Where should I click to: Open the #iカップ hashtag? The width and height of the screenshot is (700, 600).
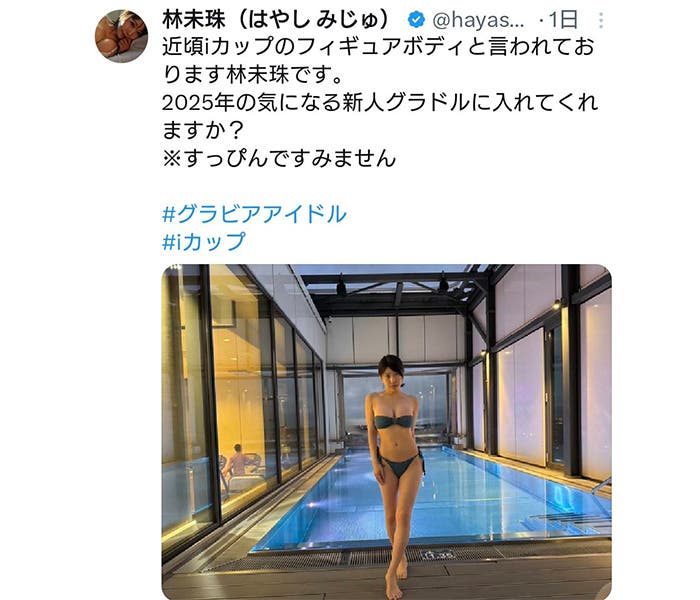pyautogui.click(x=204, y=242)
